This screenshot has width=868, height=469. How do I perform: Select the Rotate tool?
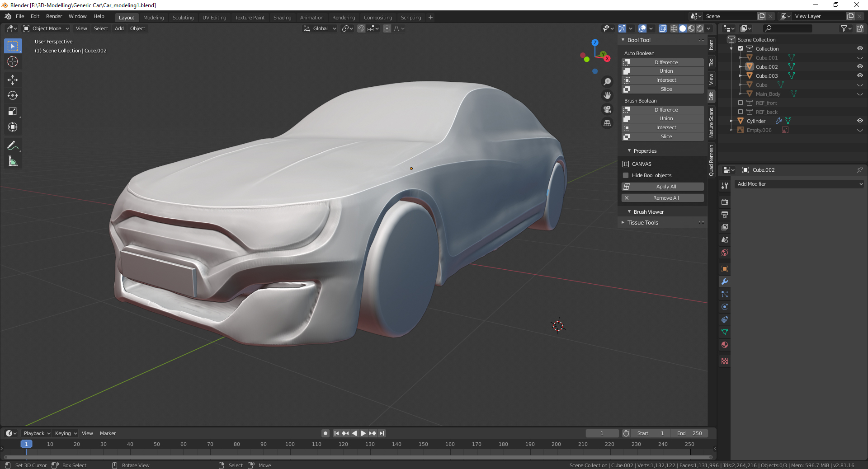coord(13,95)
